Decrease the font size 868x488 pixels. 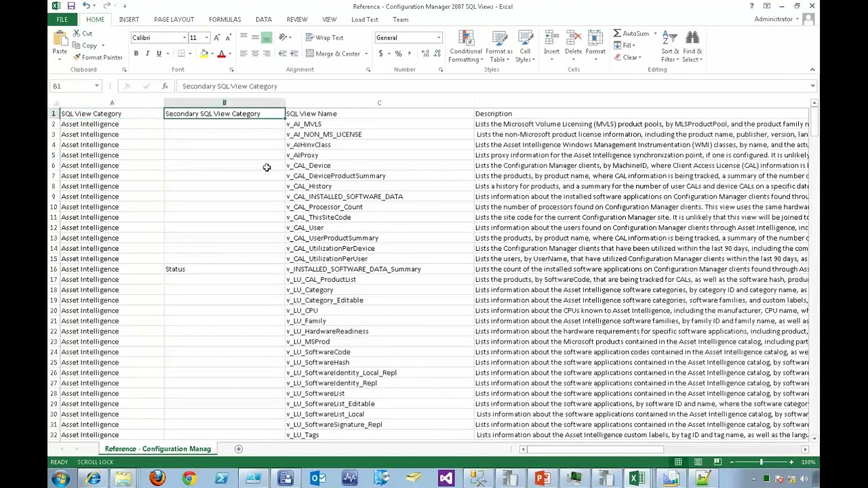coord(228,38)
